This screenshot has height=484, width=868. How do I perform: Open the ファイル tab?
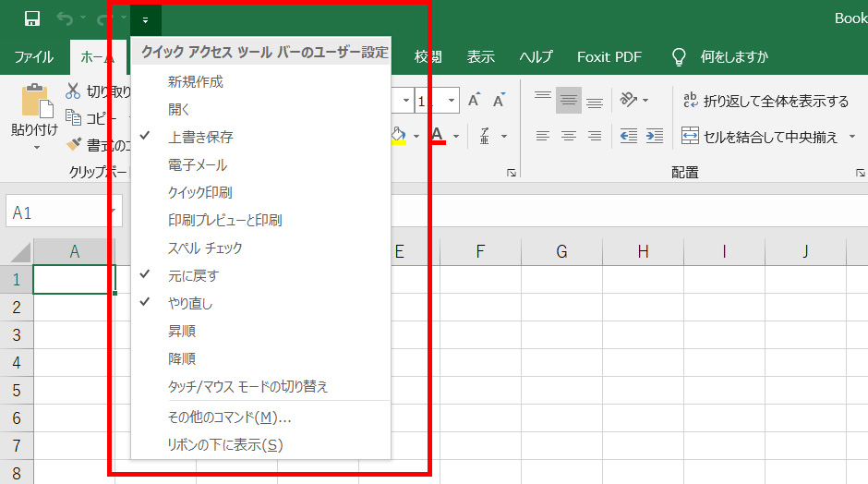tap(34, 57)
